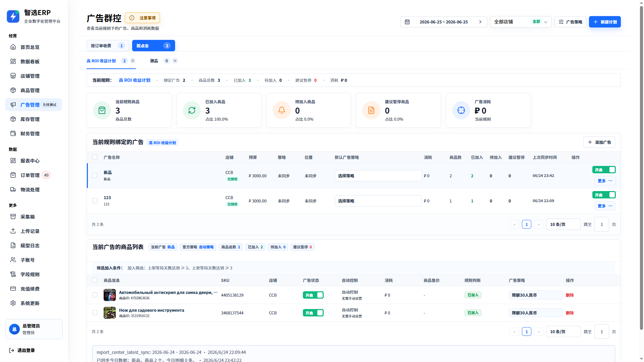Open the 财务管理 wallet icon
Screen dimensions: 644x362
[x=13, y=133]
